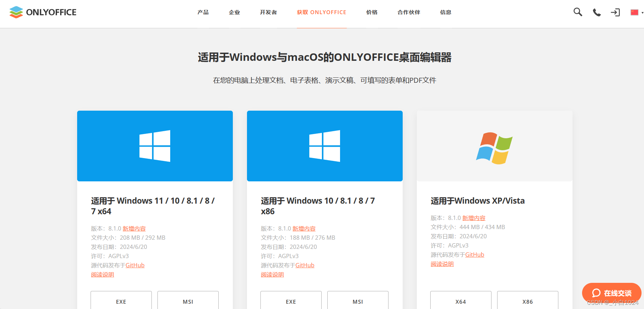Open the 合作伙伴 menu
Viewport: 644px width, 309px height.
tap(409, 12)
